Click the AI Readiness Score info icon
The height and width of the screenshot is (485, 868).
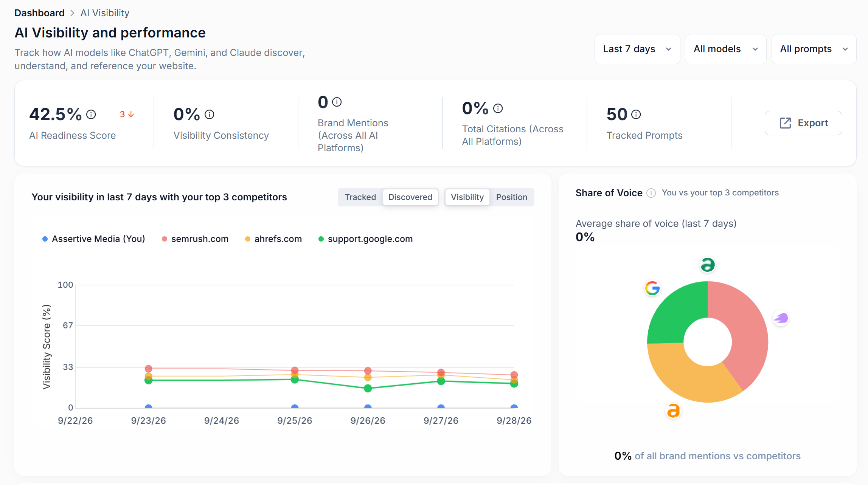91,114
